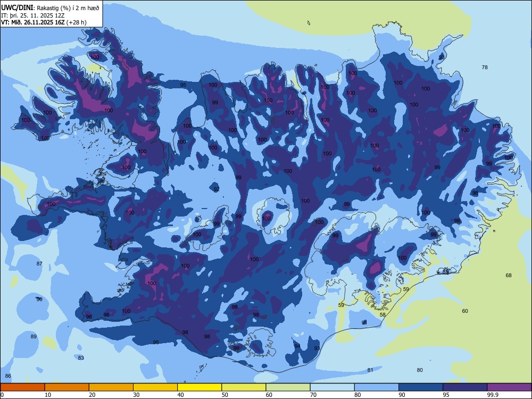
Task: Click the value 87 off the west coast
Action: click(x=39, y=264)
